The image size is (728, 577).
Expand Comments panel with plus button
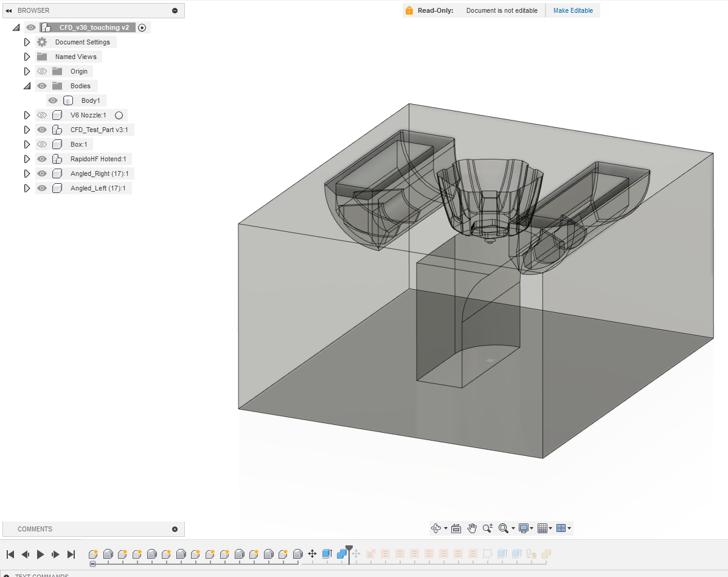click(175, 529)
